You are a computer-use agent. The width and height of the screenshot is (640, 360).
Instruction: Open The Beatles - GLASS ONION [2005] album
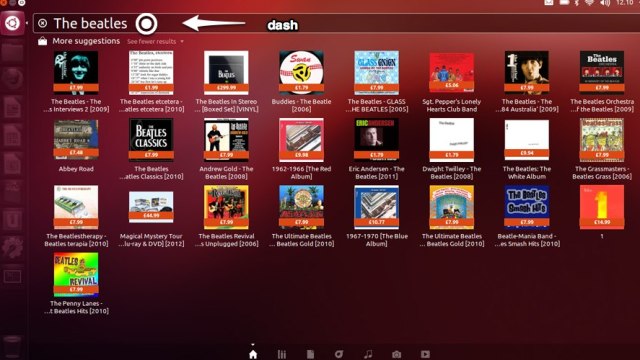(x=376, y=82)
